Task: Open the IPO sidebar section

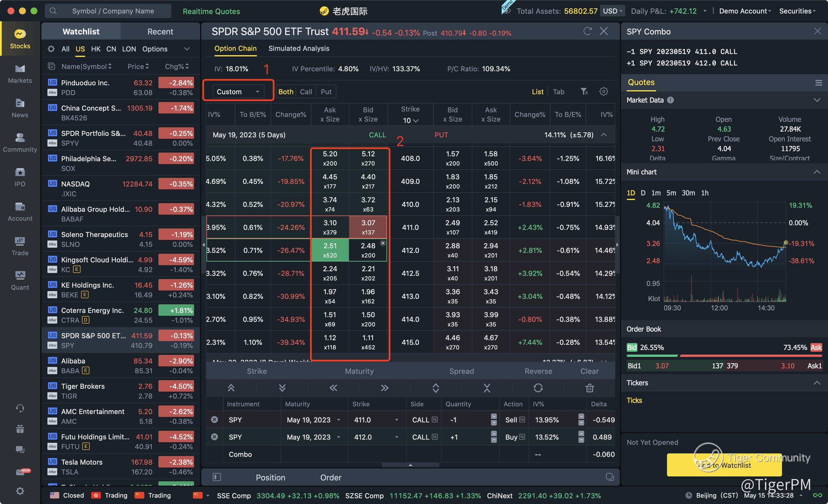Action: [20, 177]
